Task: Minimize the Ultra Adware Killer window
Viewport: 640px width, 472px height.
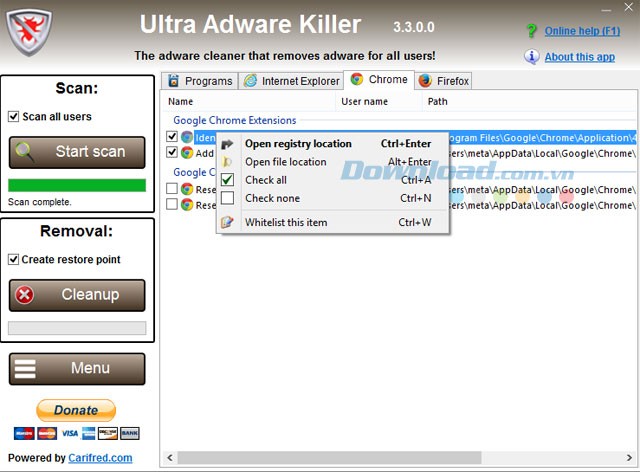Action: click(x=606, y=8)
